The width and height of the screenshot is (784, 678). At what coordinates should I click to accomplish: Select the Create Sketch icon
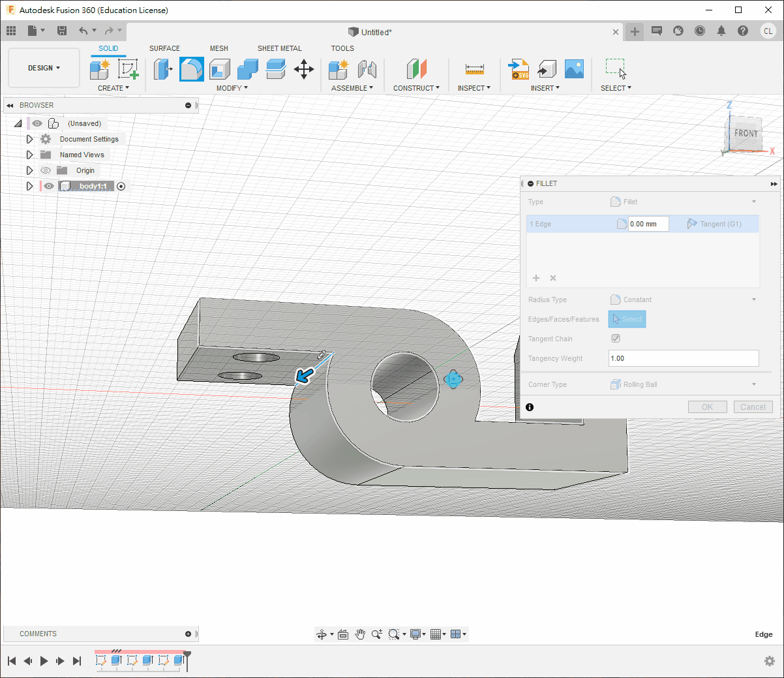[128, 69]
